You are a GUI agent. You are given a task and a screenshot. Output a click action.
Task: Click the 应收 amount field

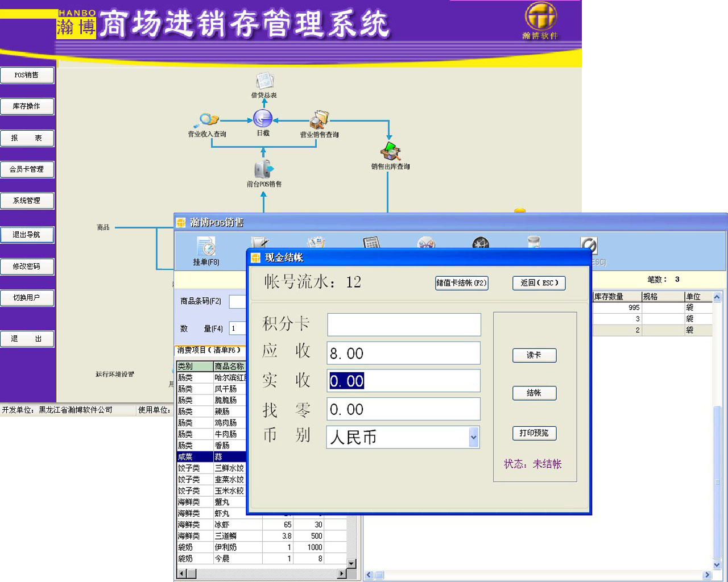point(404,353)
